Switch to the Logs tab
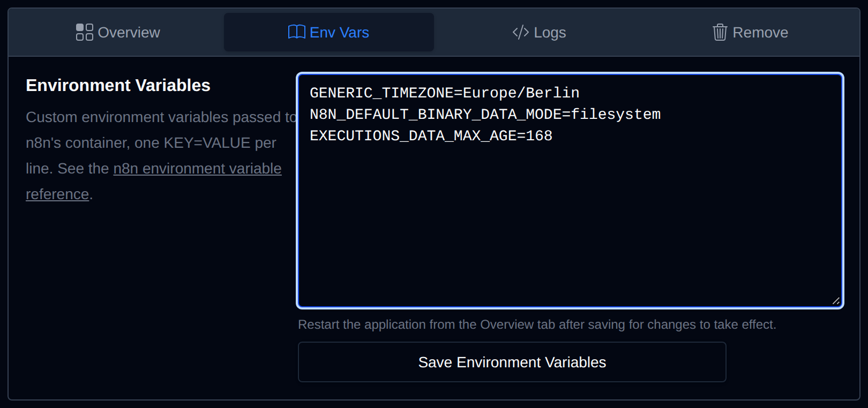This screenshot has width=868, height=408. point(539,32)
